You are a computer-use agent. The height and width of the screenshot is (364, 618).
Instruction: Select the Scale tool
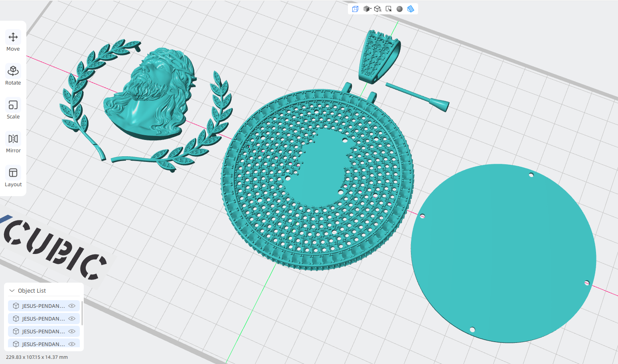pyautogui.click(x=13, y=109)
